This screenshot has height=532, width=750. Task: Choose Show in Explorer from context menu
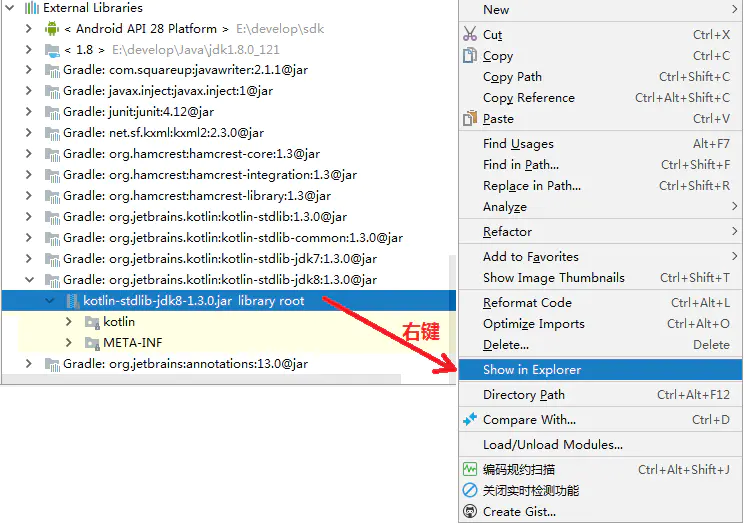tap(600, 370)
